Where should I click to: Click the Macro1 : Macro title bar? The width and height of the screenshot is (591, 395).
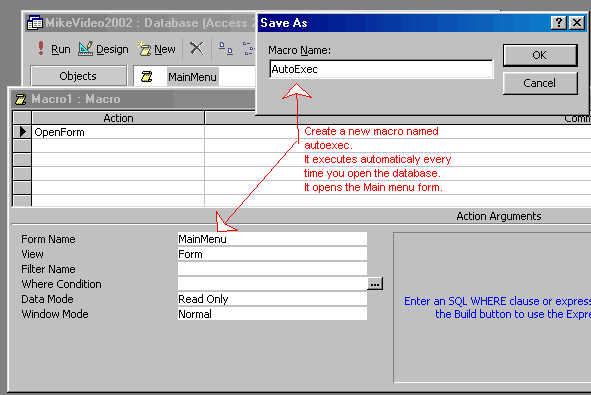tap(132, 99)
